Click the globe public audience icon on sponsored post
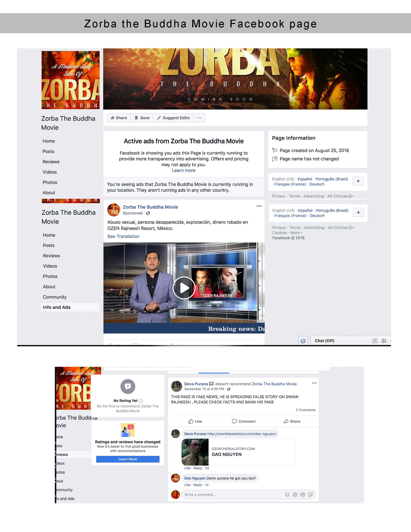Image resolution: width=411 pixels, height=532 pixels. pos(148,213)
